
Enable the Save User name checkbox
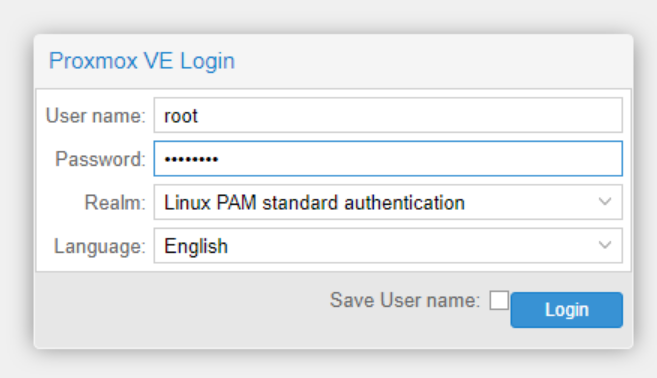click(499, 300)
